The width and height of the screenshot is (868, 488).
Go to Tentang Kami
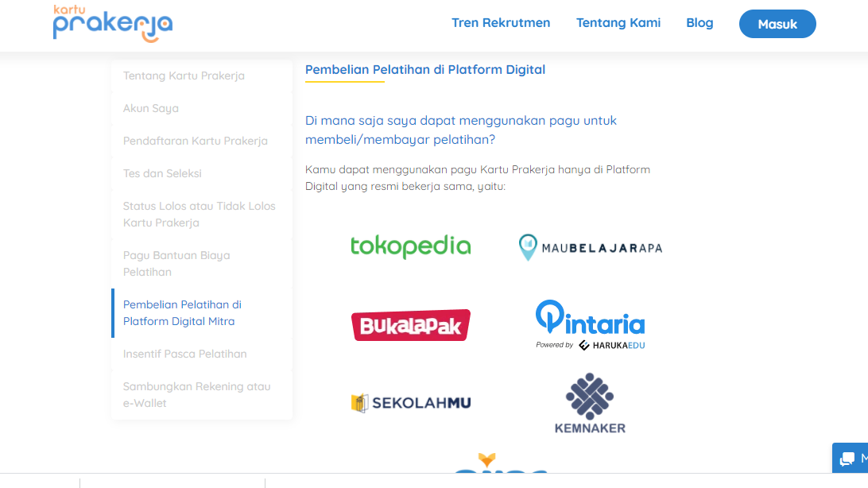tap(618, 23)
